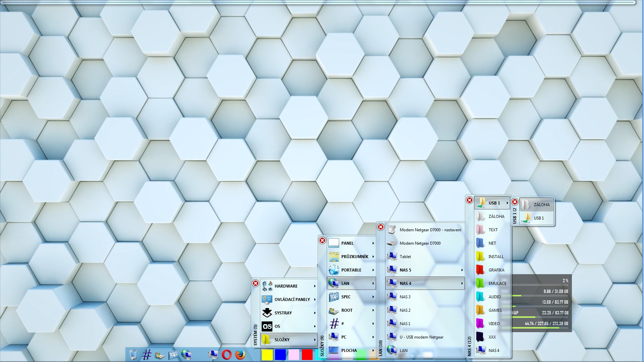Close the SYSTÉM menu panel
Screen dimensions: 644x362
pos(256,283)
